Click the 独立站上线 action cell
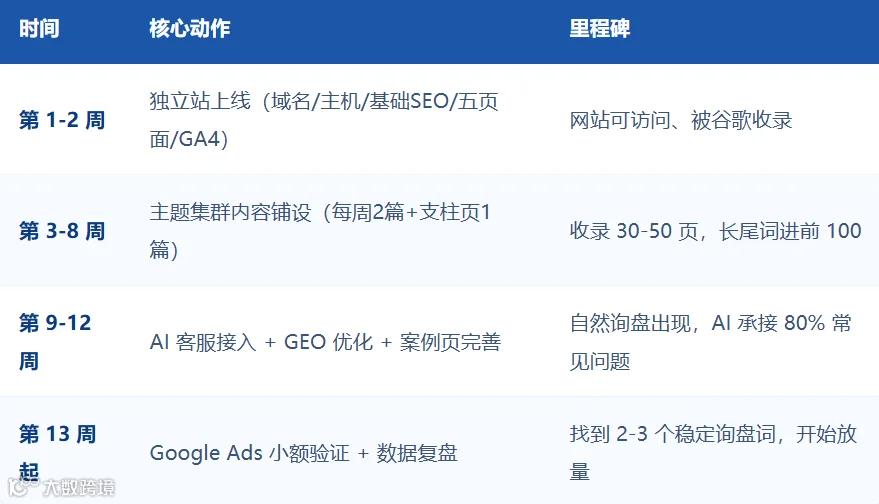Image resolution: width=879 pixels, height=504 pixels. [x=324, y=120]
